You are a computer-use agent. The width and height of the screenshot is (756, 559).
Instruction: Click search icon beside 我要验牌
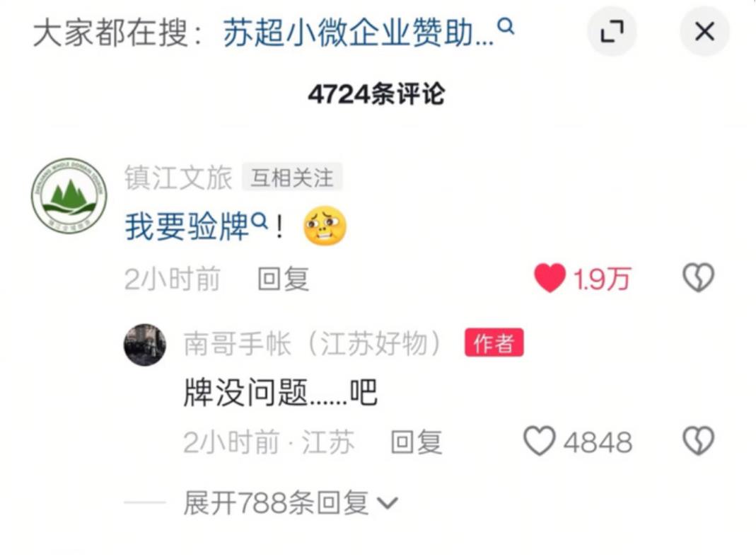point(260,221)
